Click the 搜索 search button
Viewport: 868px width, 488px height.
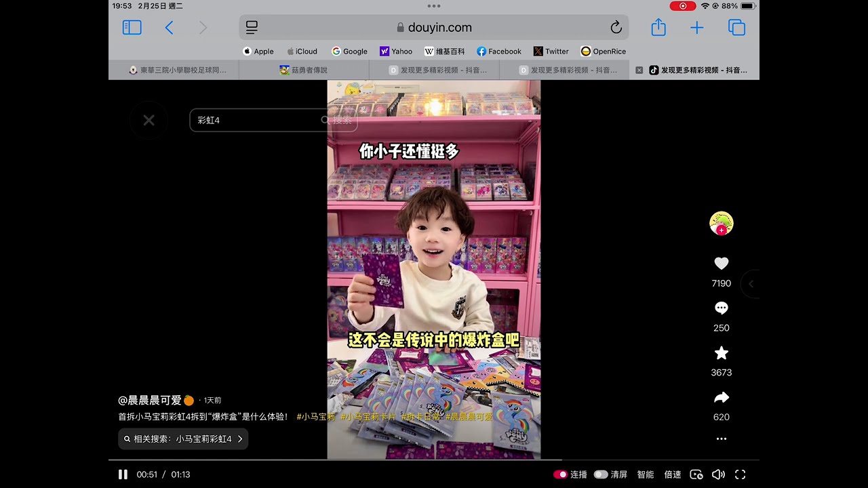[337, 120]
